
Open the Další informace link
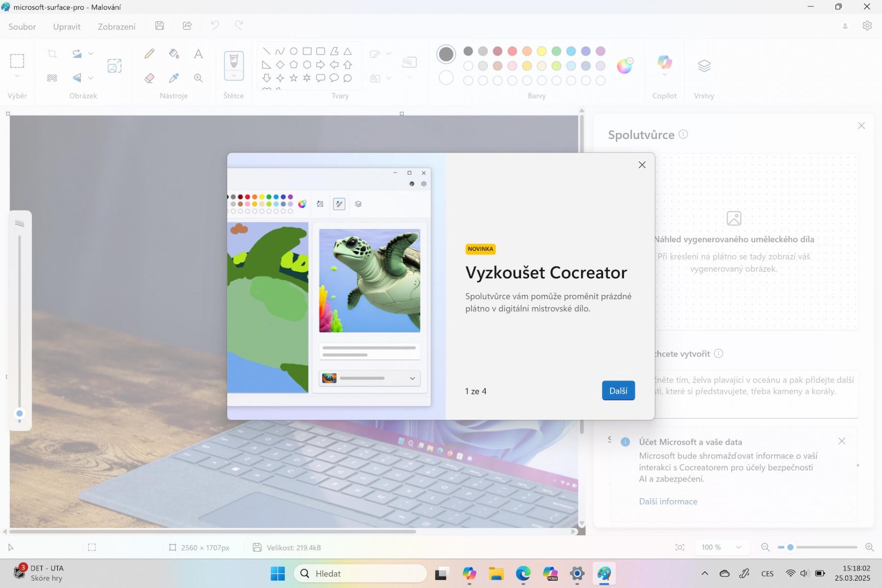(x=668, y=501)
